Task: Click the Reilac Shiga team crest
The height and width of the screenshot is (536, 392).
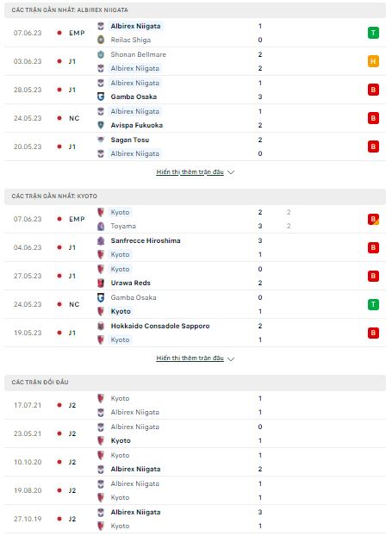Action: [101, 40]
